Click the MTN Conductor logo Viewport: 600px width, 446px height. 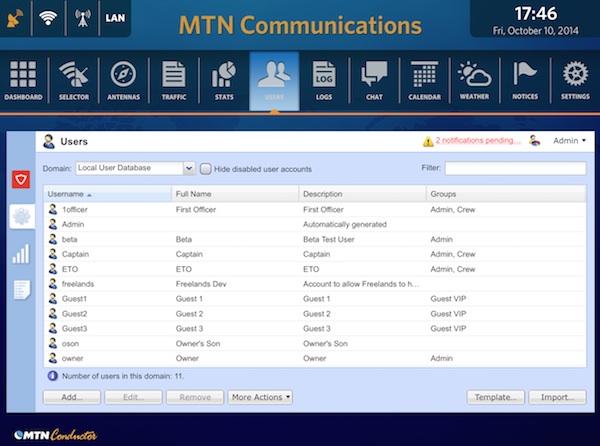click(x=55, y=435)
